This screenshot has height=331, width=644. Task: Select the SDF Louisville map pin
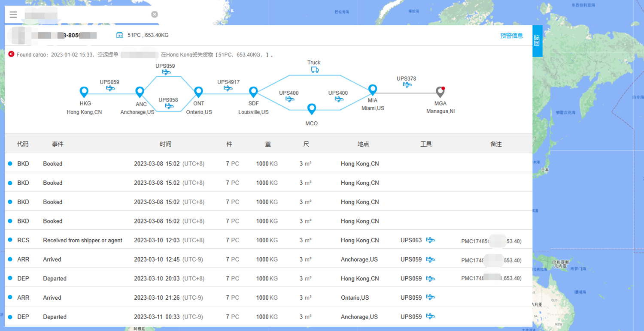point(253,92)
